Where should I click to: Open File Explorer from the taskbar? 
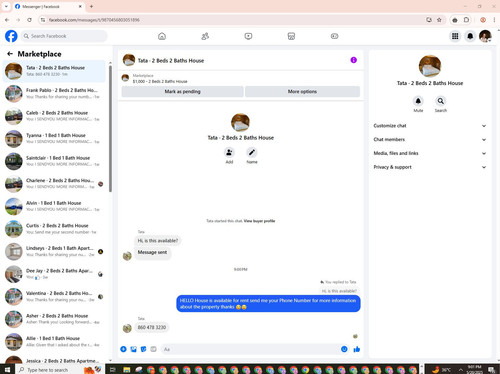[127, 369]
